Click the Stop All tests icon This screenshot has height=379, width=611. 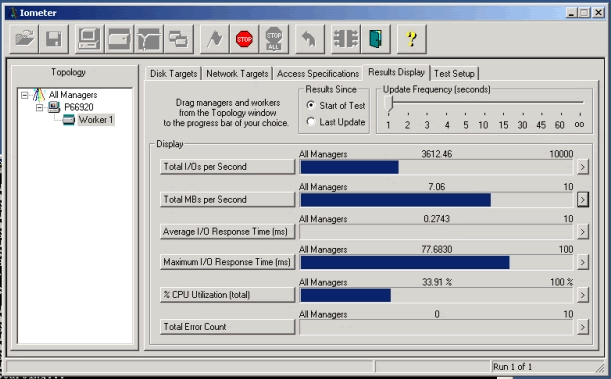pyautogui.click(x=274, y=39)
